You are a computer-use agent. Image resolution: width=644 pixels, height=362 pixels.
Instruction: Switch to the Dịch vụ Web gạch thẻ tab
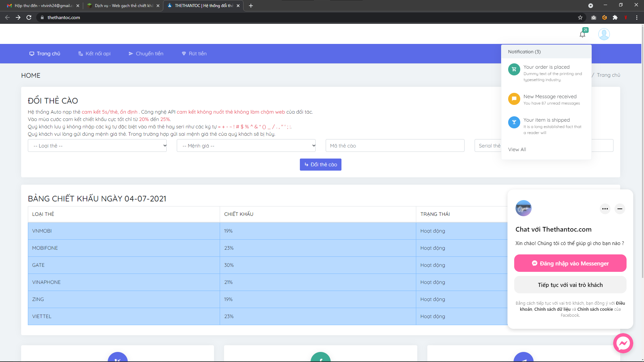(123, 6)
